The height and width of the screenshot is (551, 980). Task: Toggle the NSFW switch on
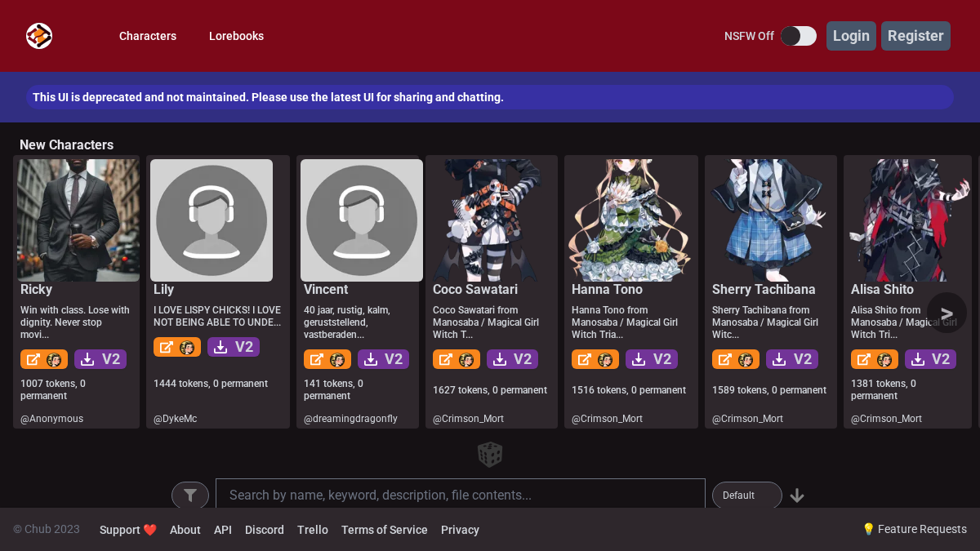click(798, 36)
